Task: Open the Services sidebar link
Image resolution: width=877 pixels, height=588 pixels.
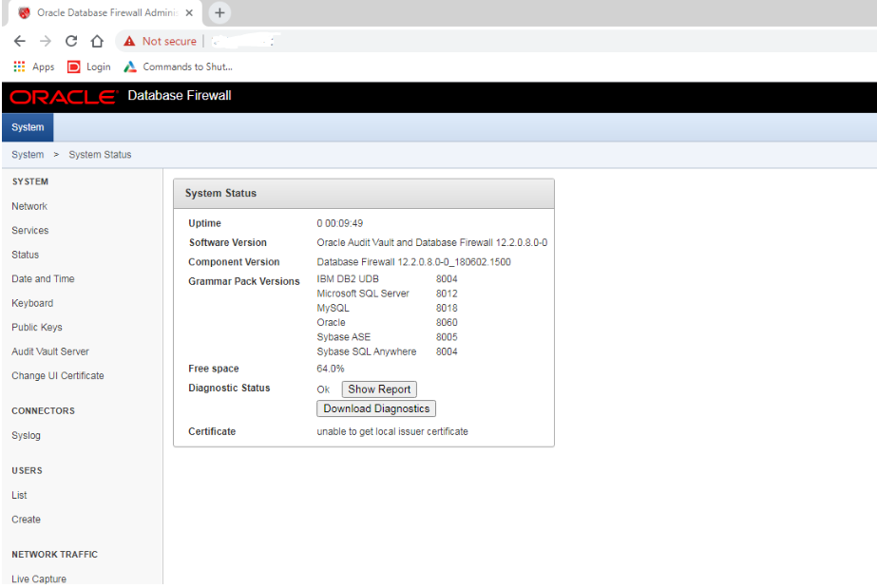Action: pyautogui.click(x=30, y=231)
